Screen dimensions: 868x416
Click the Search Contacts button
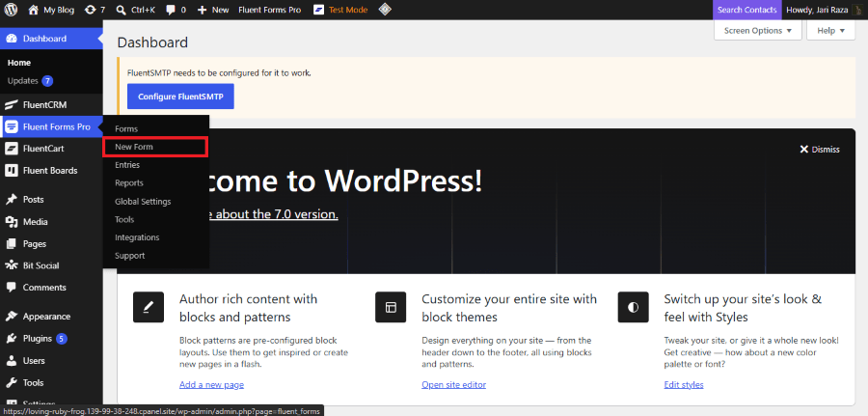[x=746, y=10]
